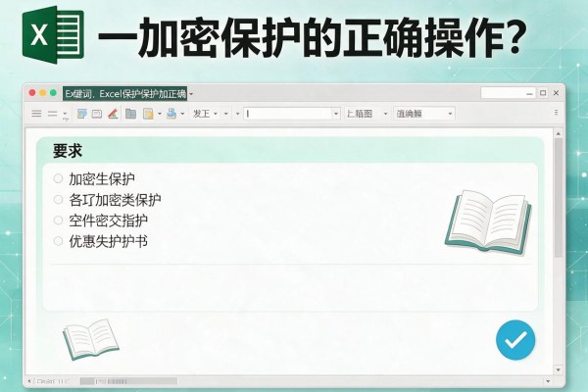Screen dimensions: 588x392
Task: Click the large open book illustration
Action: click(488, 222)
